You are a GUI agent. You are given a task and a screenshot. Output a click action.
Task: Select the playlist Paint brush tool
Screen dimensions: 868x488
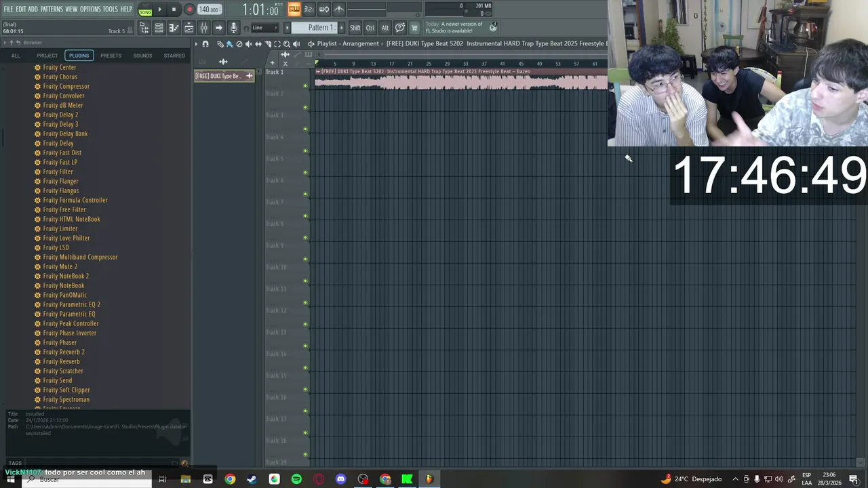tap(229, 44)
